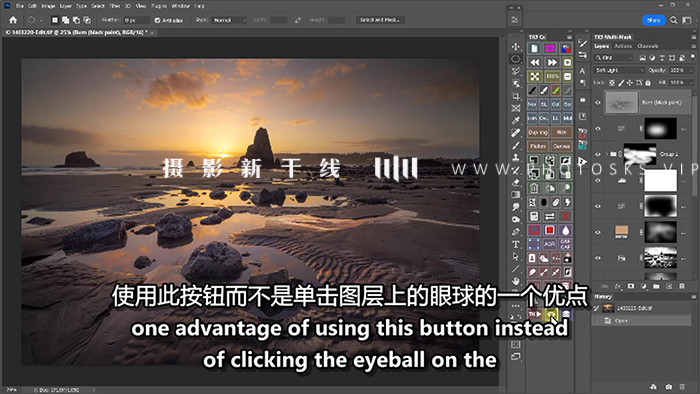Switch to the Actions tab

(x=623, y=46)
